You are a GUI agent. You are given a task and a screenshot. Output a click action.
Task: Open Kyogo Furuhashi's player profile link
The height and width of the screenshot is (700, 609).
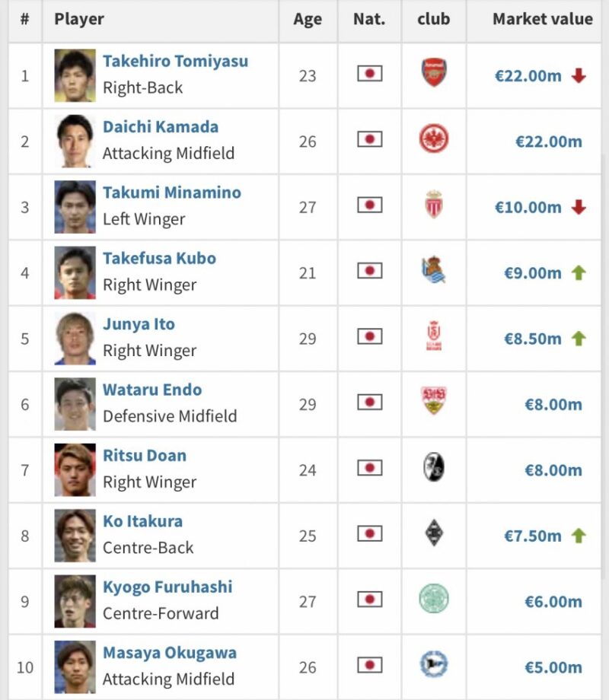(x=167, y=587)
